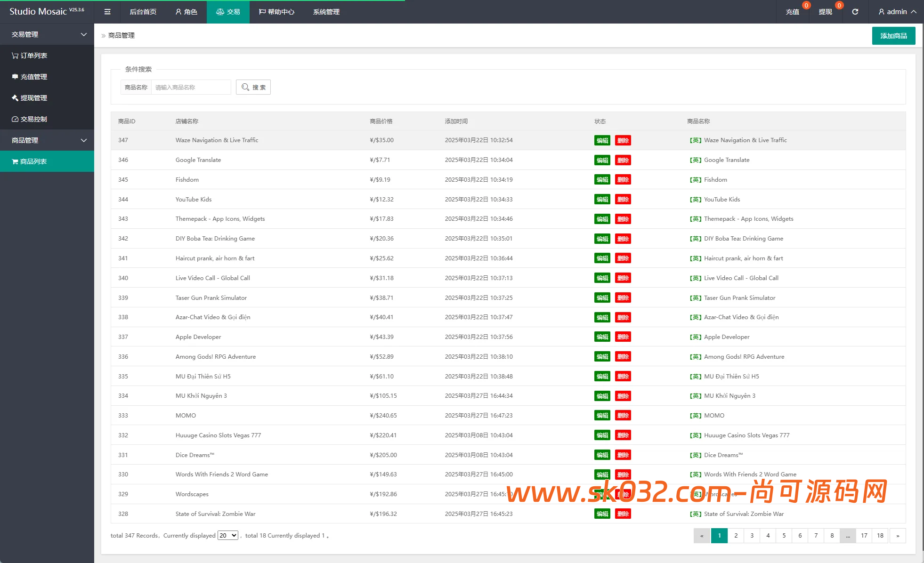Click the sidebar collapse hamburger icon
This screenshot has width=924, height=563.
(107, 12)
